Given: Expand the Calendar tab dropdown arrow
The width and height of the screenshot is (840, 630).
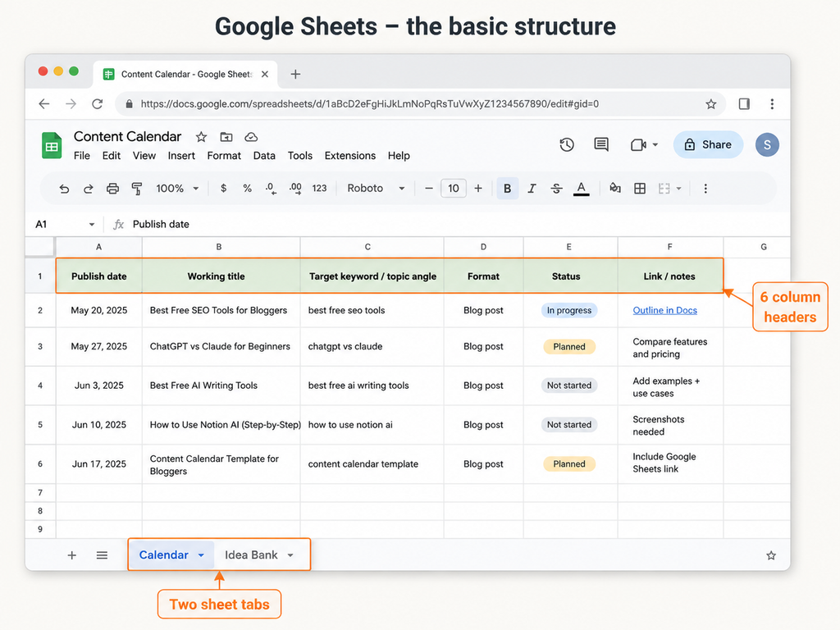Looking at the screenshot, I should (201, 555).
